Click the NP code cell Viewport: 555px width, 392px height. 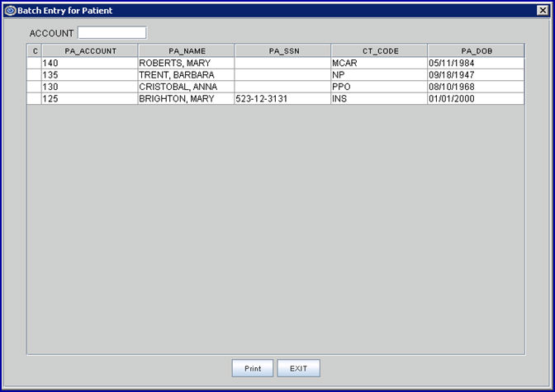(379, 75)
